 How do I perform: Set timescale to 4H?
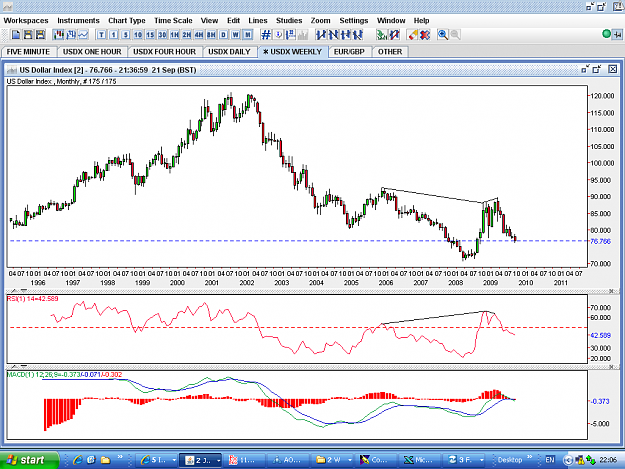coord(199,35)
